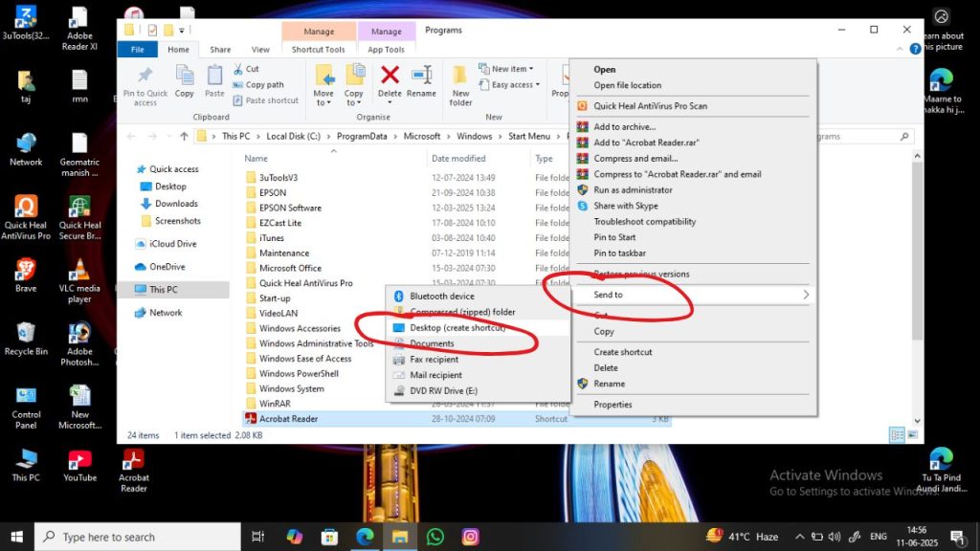This screenshot has height=551, width=980.
Task: Choose Desktop (create shortcut)
Action: click(457, 327)
